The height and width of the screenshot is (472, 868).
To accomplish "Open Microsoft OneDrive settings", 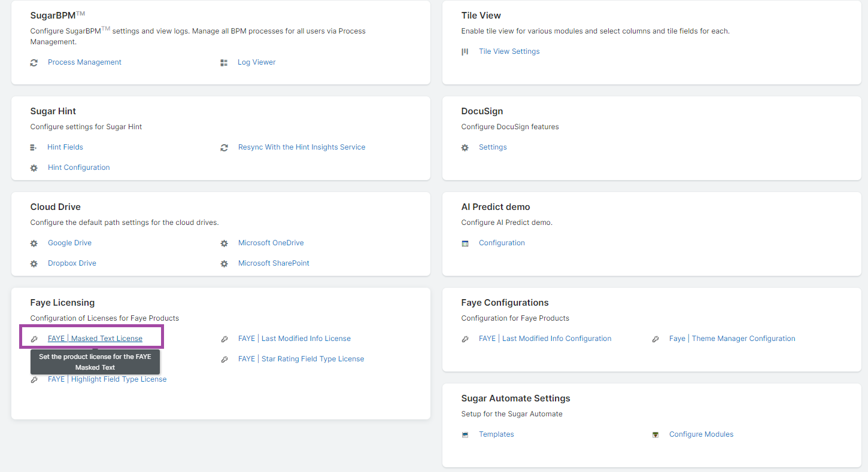I will (271, 243).
